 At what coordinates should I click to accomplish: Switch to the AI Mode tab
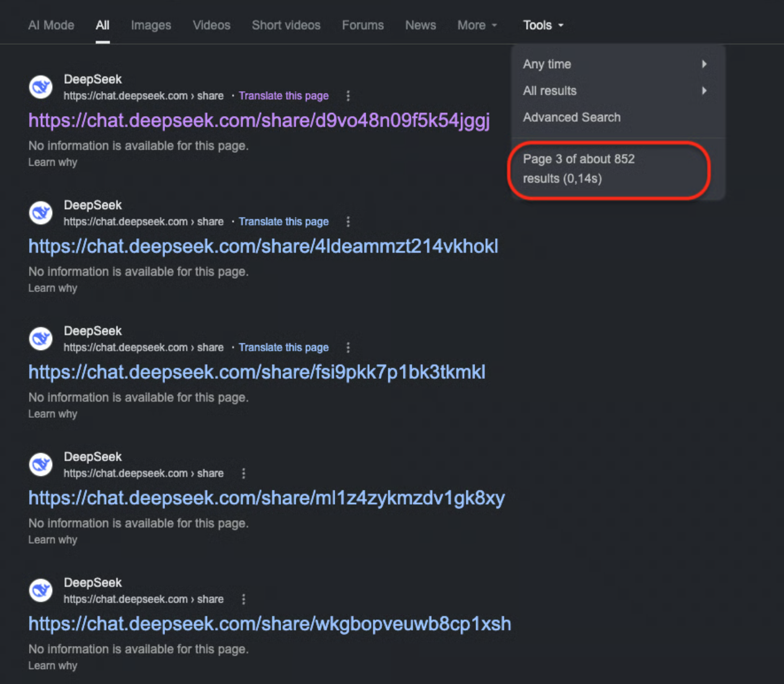pos(51,25)
